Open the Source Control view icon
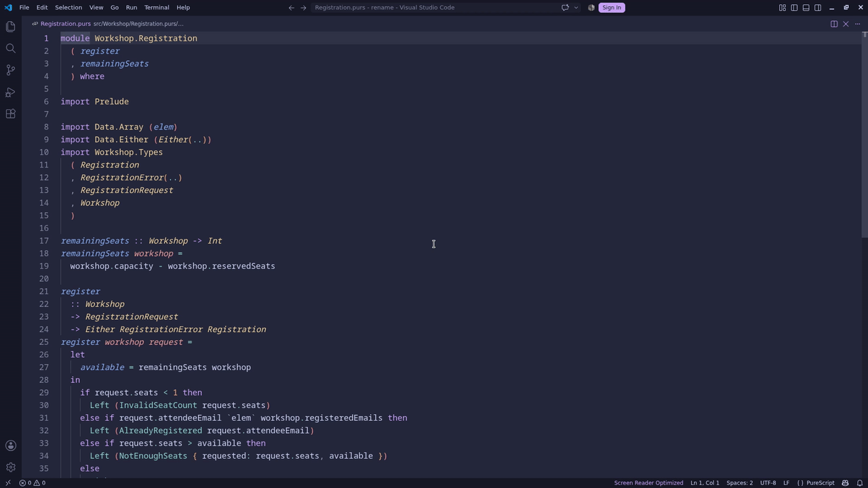This screenshot has width=868, height=488. pos(10,70)
